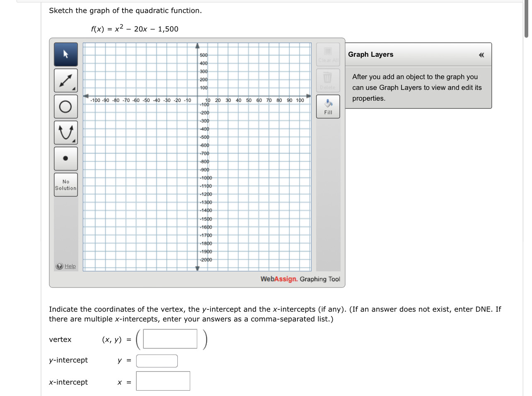This screenshot has height=396, width=532.
Task: Click the WebAssign Graphing Tool logo text
Action: [300, 279]
